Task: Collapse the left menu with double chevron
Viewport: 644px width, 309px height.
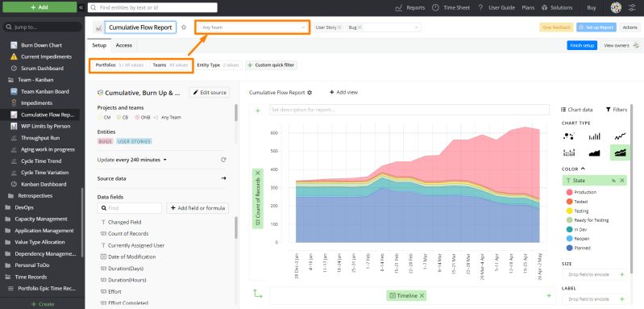Action: 81,7
